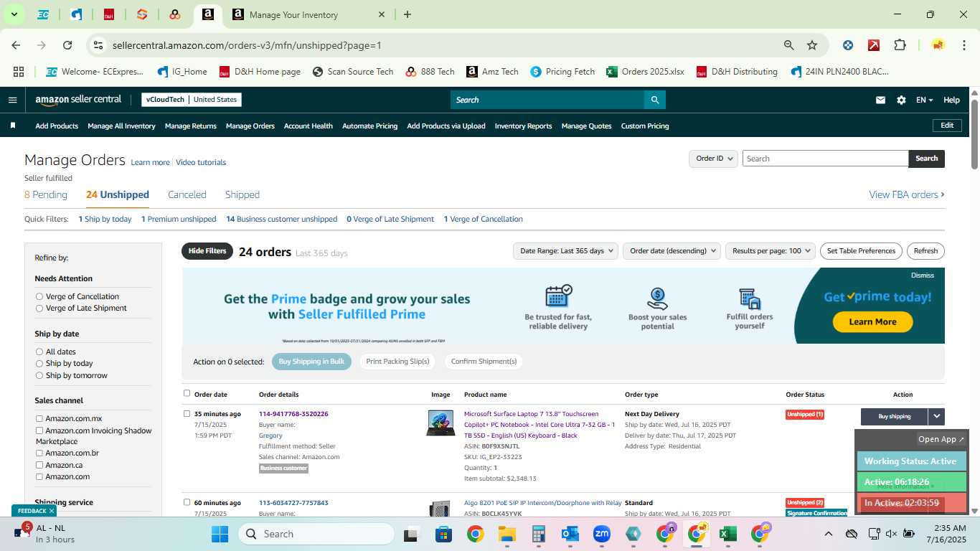Image resolution: width=980 pixels, height=551 pixels.
Task: Switch to the Canceled orders tab
Action: 187,194
